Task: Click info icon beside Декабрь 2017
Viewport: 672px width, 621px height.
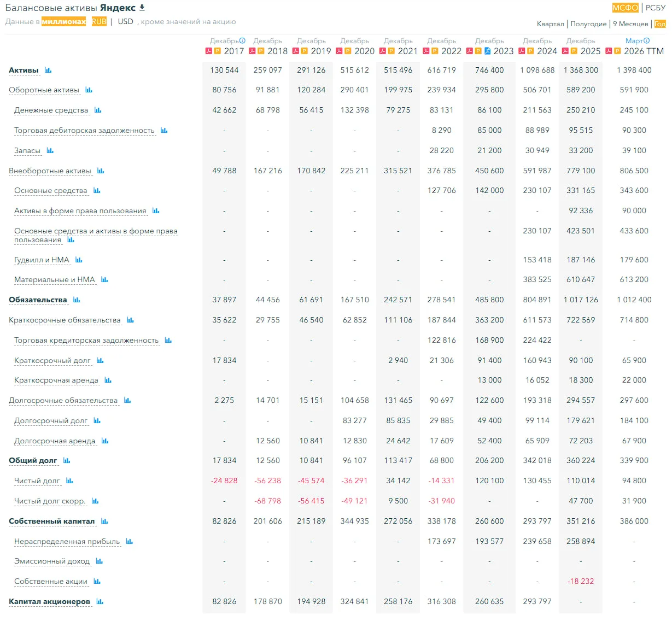Action: coord(242,41)
